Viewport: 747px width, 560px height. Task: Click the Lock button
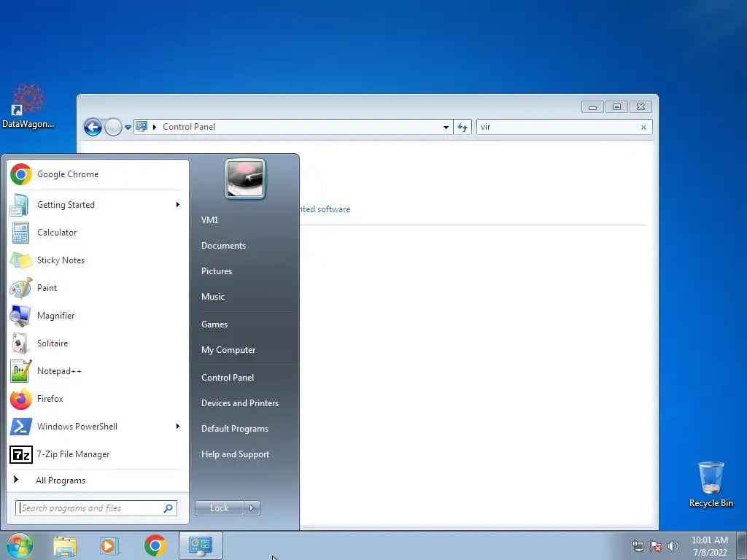pyautogui.click(x=219, y=508)
